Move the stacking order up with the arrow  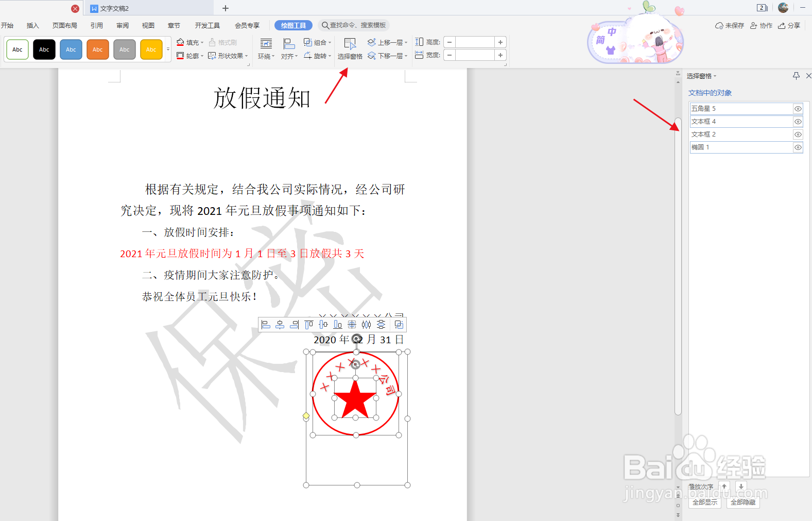(724, 486)
